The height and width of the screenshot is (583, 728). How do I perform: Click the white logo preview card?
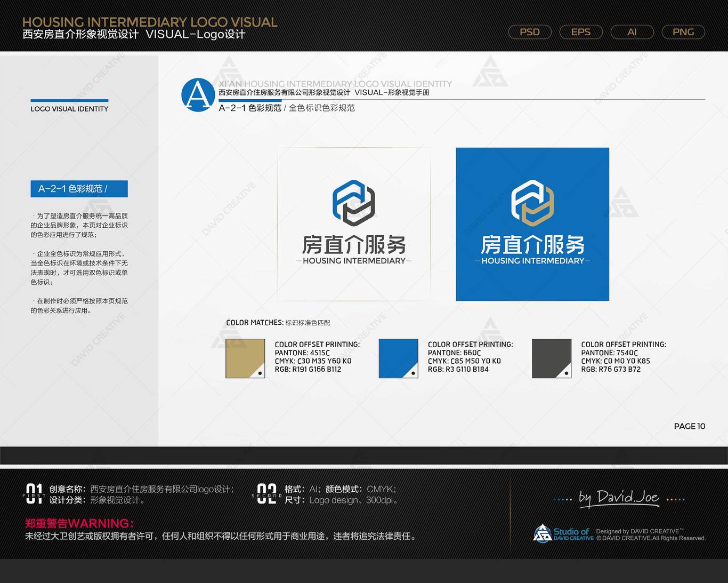click(x=354, y=224)
